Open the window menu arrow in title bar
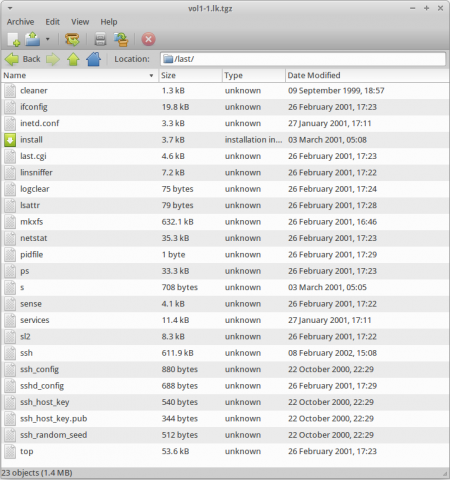Screen dimensions: 450x480 (x=10, y=8)
